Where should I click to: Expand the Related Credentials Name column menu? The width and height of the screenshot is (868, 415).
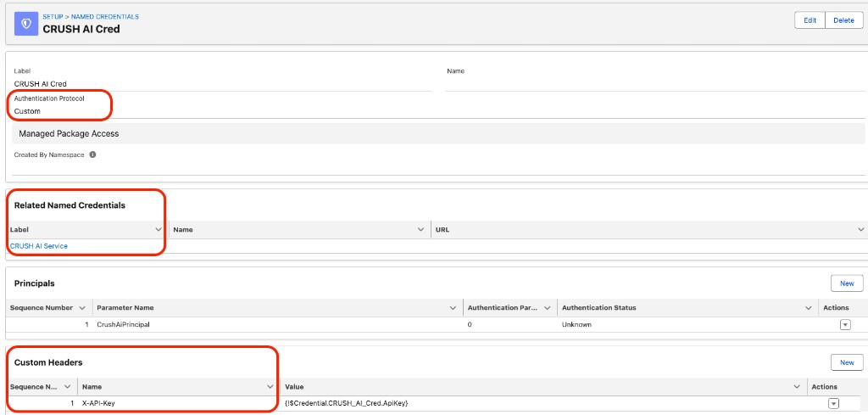click(420, 229)
